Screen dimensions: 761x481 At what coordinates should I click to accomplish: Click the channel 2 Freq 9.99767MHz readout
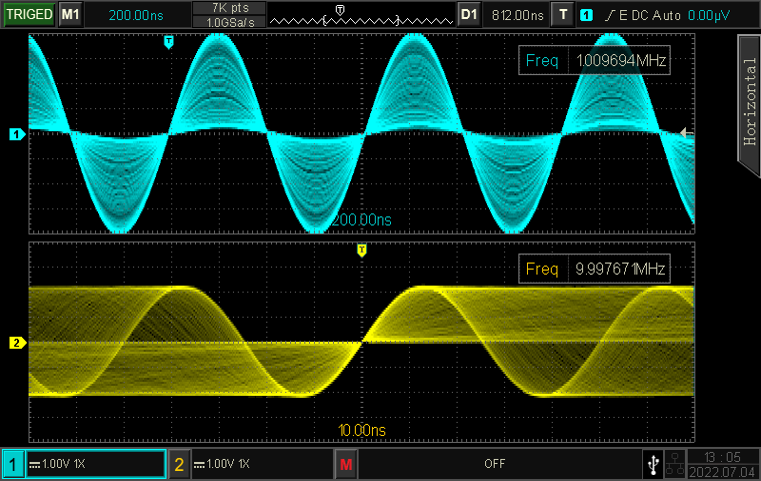[595, 270]
